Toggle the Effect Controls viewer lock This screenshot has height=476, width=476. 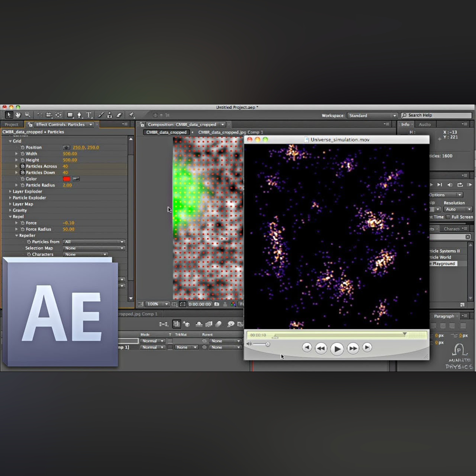(30, 124)
